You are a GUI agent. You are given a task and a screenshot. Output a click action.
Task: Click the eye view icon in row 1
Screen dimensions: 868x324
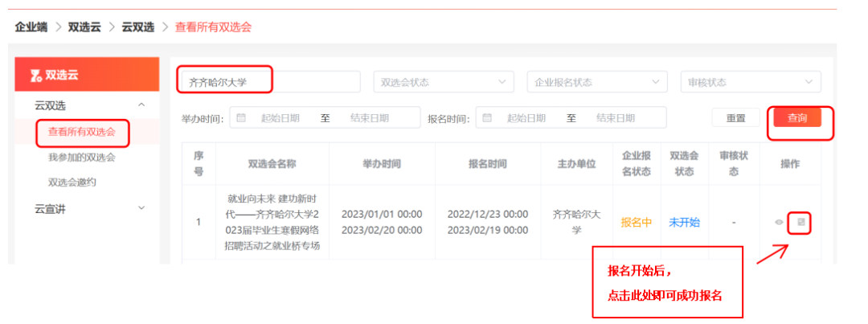[779, 223]
